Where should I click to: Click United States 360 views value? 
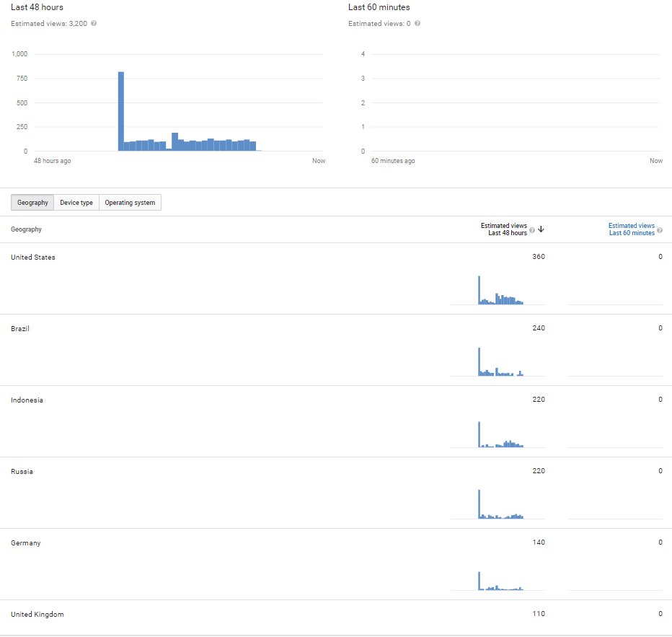[539, 257]
